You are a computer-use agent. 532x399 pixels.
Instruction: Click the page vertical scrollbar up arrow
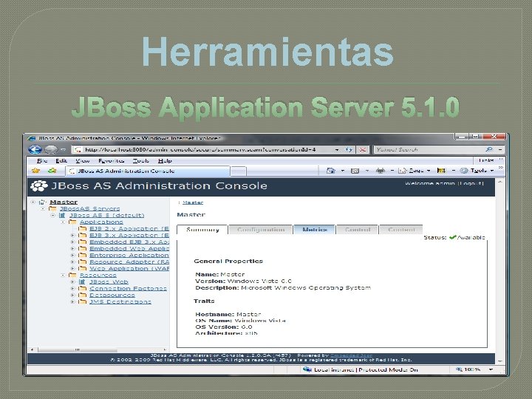pyautogui.click(x=500, y=182)
